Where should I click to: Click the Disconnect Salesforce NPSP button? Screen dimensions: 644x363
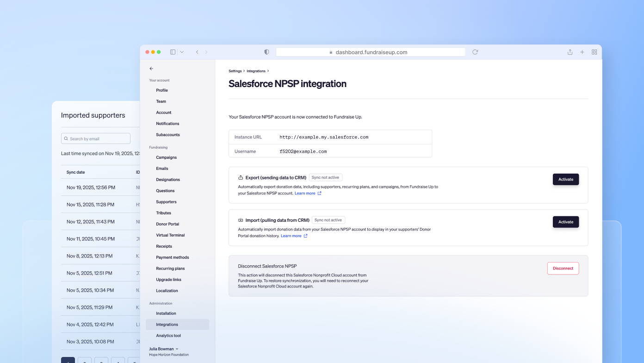[563, 269]
